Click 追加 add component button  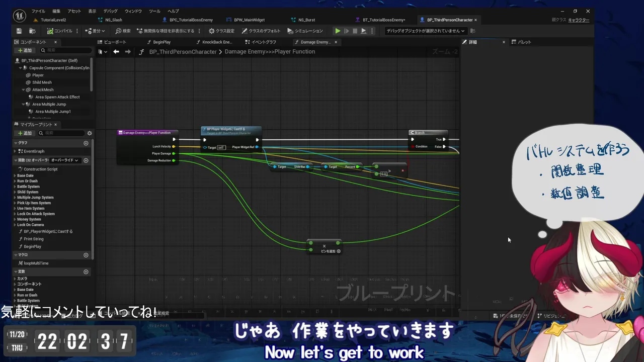click(25, 50)
